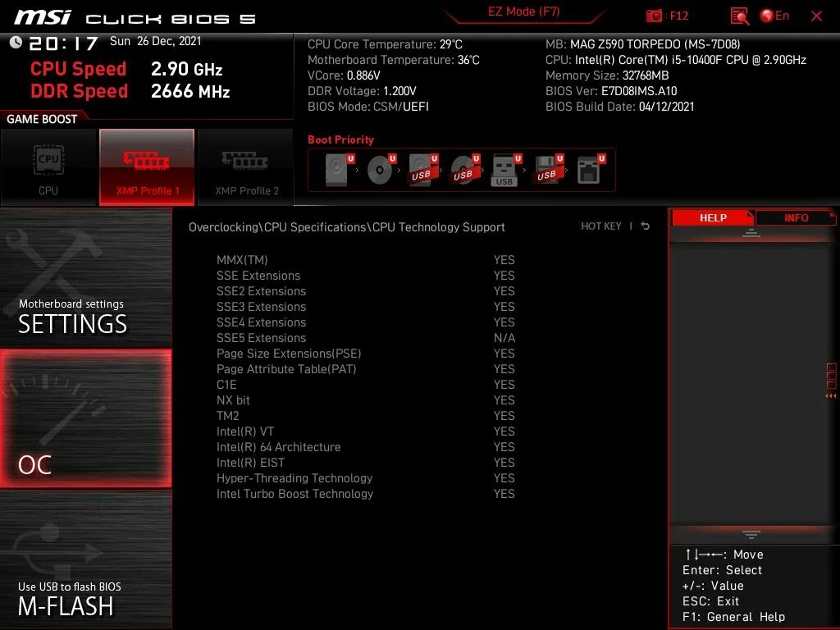The width and height of the screenshot is (840, 630).
Task: Select the Intel(R) EIST row
Action: click(x=365, y=462)
